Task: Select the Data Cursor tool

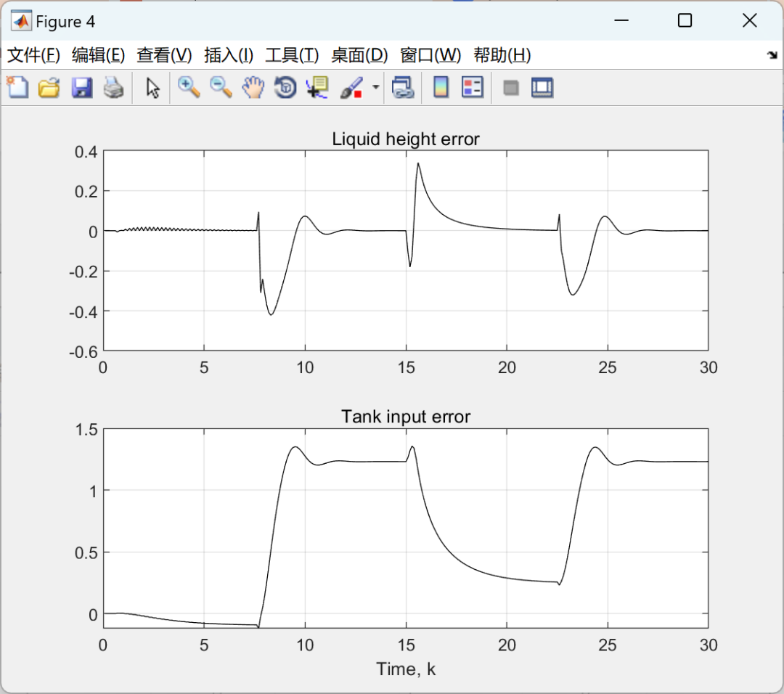Action: [317, 88]
